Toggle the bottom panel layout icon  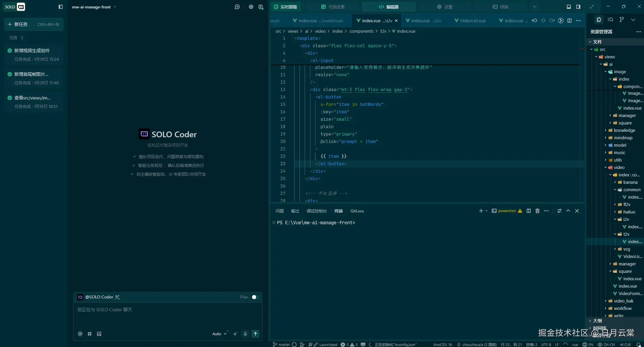coord(569,7)
